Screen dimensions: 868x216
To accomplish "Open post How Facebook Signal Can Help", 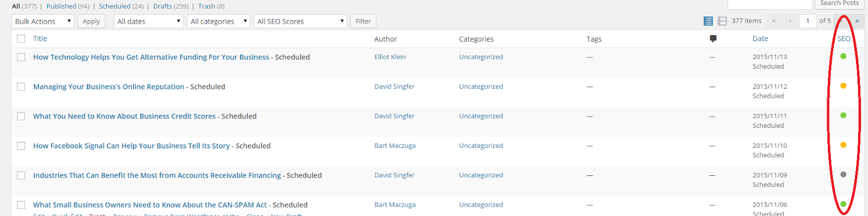I will 131,146.
